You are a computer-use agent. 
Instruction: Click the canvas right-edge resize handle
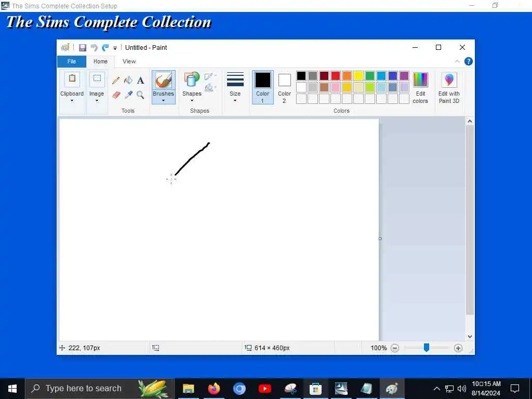(x=380, y=239)
